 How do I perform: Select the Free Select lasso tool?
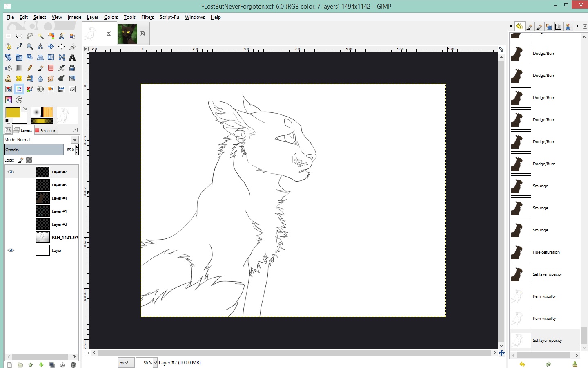coord(30,36)
